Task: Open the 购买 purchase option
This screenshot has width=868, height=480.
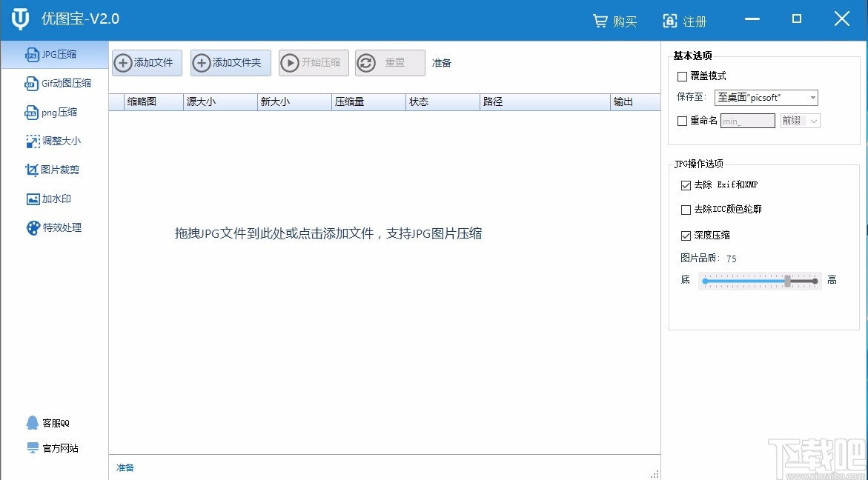Action: (x=615, y=21)
